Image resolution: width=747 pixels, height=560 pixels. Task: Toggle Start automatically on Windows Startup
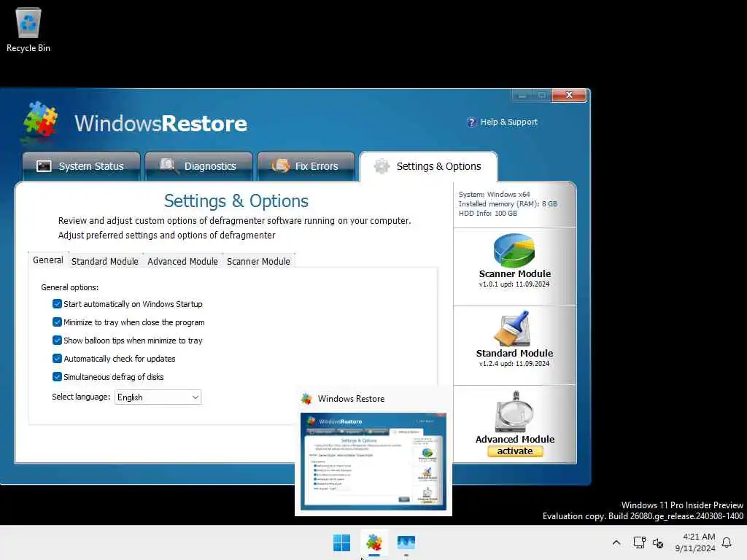[x=57, y=304]
